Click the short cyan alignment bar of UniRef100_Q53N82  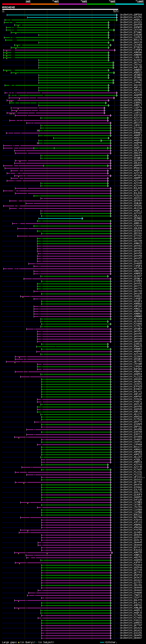[61, 218]
